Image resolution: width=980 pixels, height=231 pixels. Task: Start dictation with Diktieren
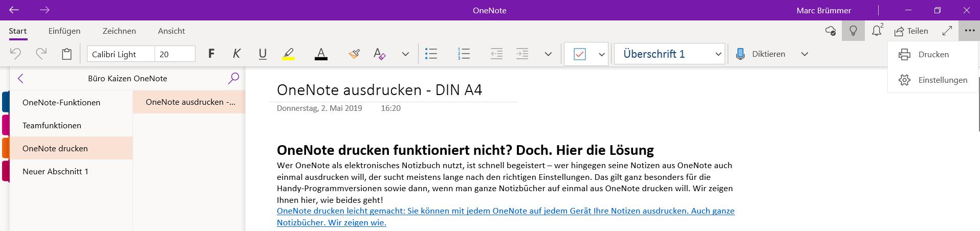coord(760,54)
